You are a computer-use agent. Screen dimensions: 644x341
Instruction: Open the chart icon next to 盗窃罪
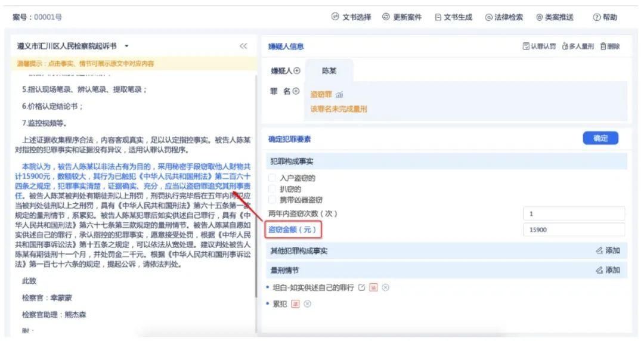tap(339, 95)
